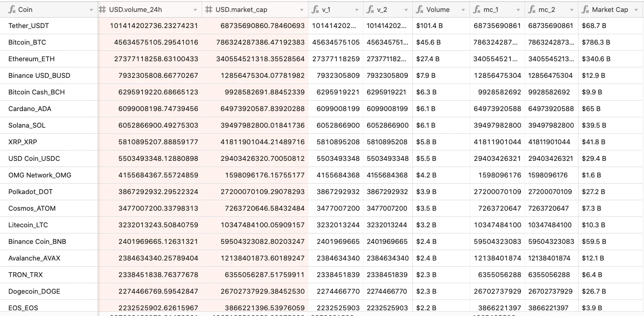
Task: Click volume value 6295919220.68665123
Action: 158,92
